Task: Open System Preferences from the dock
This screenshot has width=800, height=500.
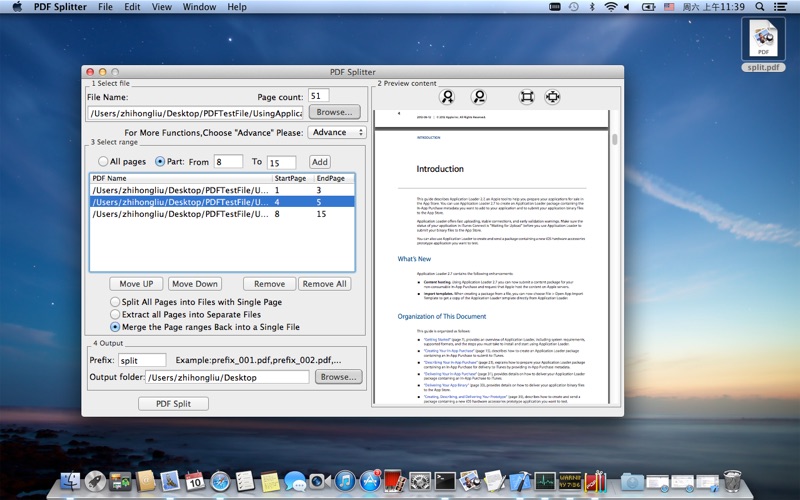Action: (x=420, y=481)
